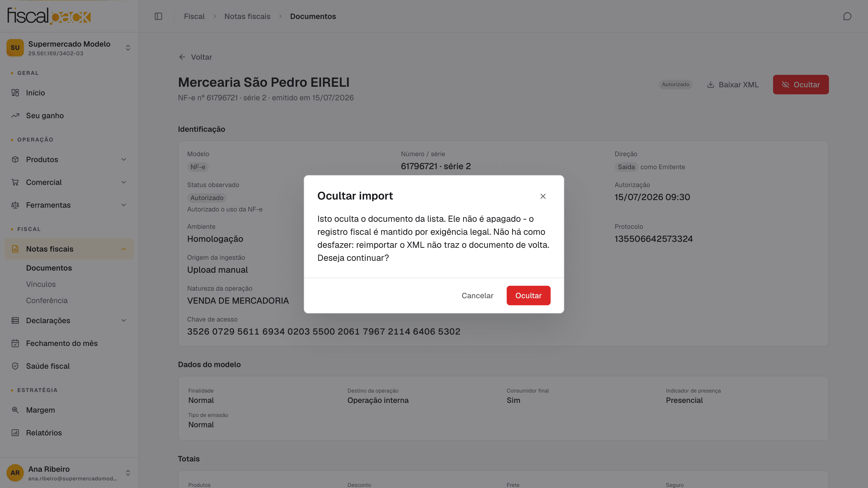
Task: Click the Ferramentas scales icon
Action: pyautogui.click(x=15, y=205)
